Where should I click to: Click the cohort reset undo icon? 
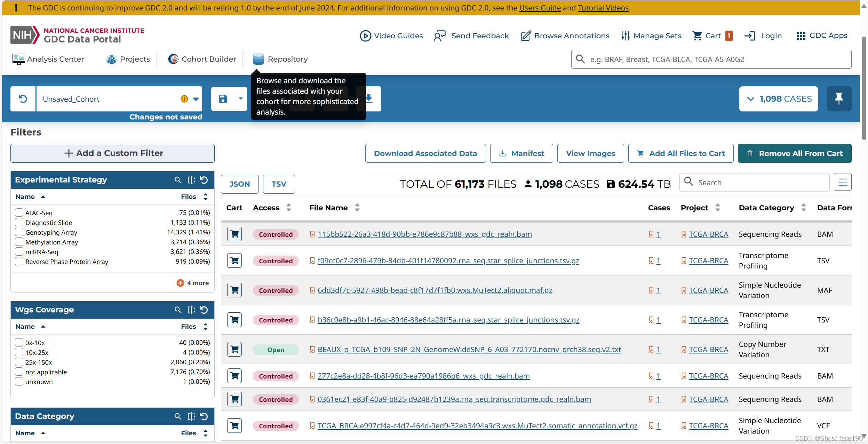pos(23,99)
